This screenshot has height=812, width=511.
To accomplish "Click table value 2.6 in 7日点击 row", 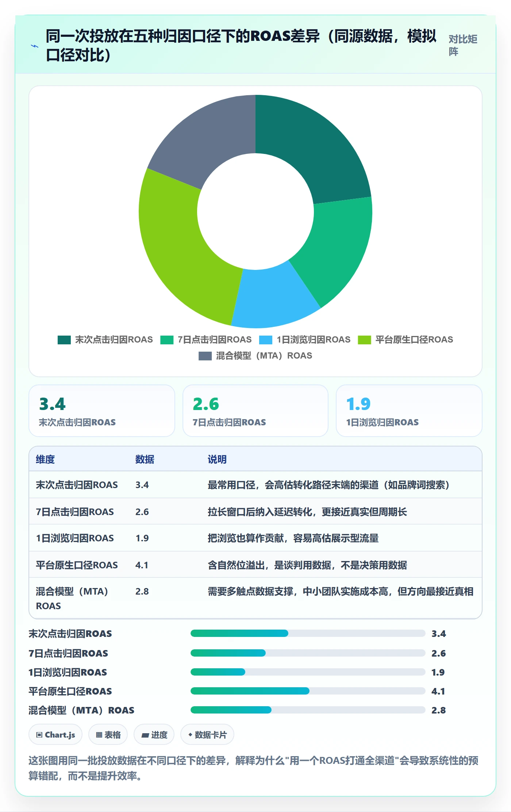I will coord(142,512).
